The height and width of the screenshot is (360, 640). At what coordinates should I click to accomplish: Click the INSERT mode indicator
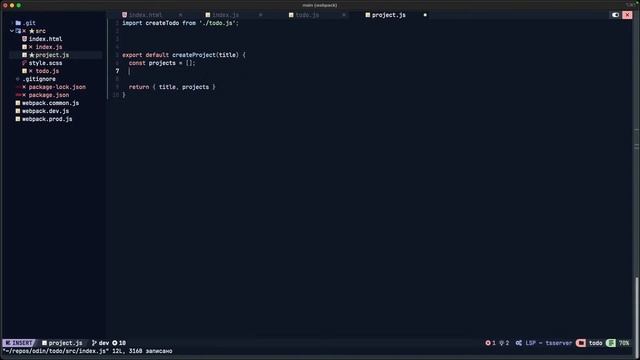click(19, 343)
